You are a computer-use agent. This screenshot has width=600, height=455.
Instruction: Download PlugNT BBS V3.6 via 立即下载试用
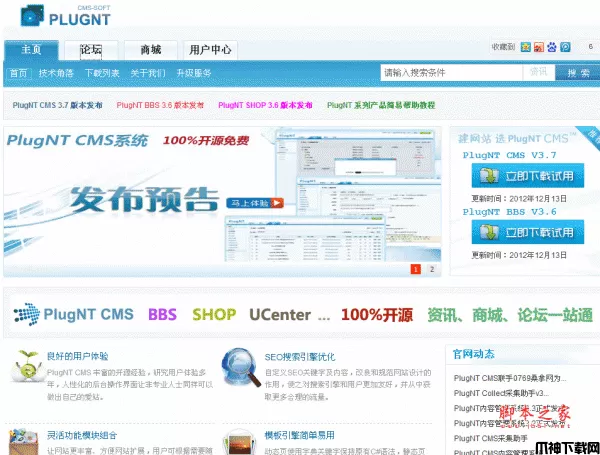528,232
